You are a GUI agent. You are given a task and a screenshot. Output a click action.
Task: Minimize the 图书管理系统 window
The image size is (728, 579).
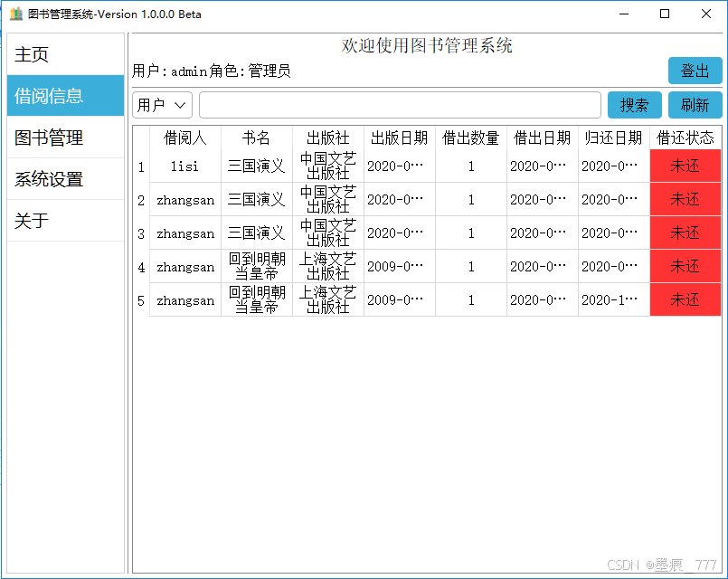[x=624, y=14]
